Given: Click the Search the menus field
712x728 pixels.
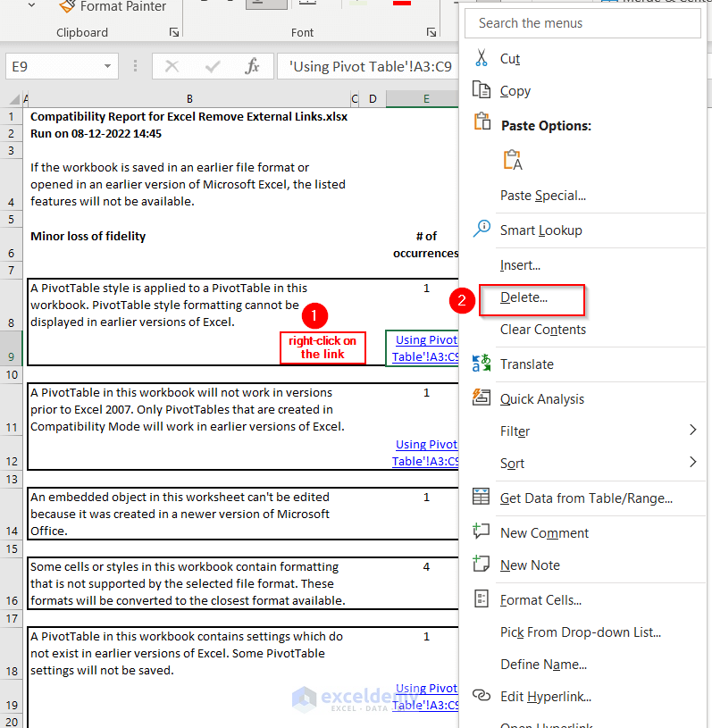Looking at the screenshot, I should pyautogui.click(x=582, y=22).
